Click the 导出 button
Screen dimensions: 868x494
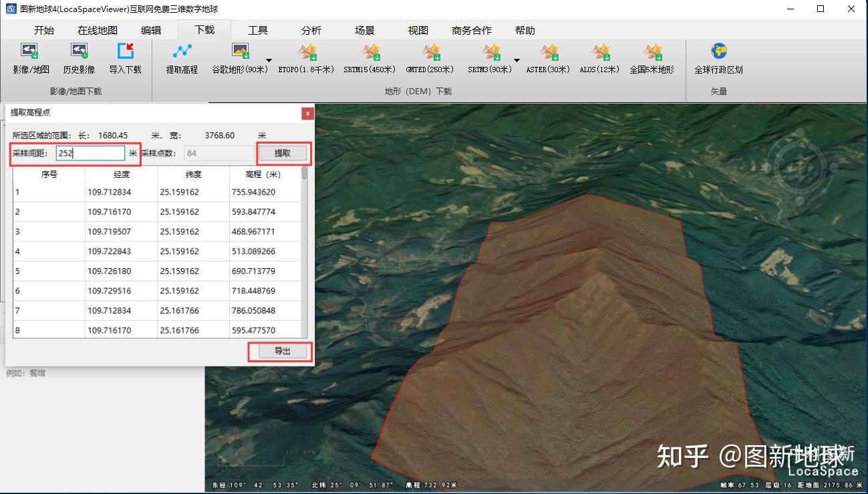click(x=283, y=351)
